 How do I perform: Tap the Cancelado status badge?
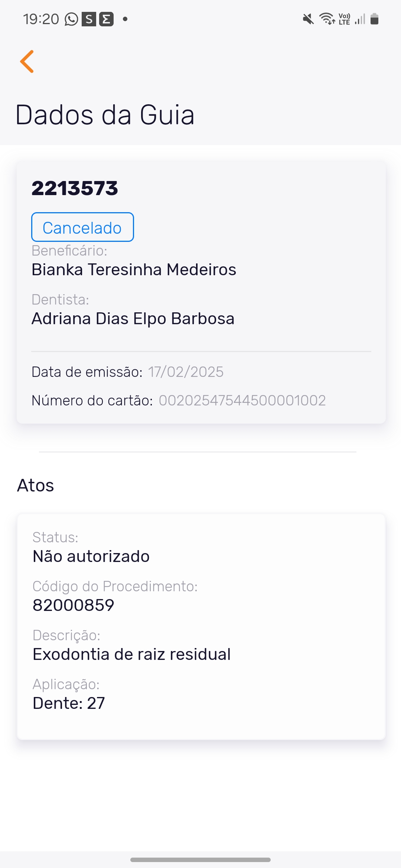[82, 227]
